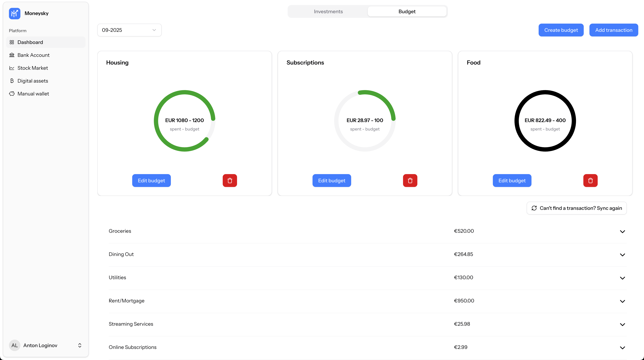Click the Stock Market chart icon

(x=12, y=68)
